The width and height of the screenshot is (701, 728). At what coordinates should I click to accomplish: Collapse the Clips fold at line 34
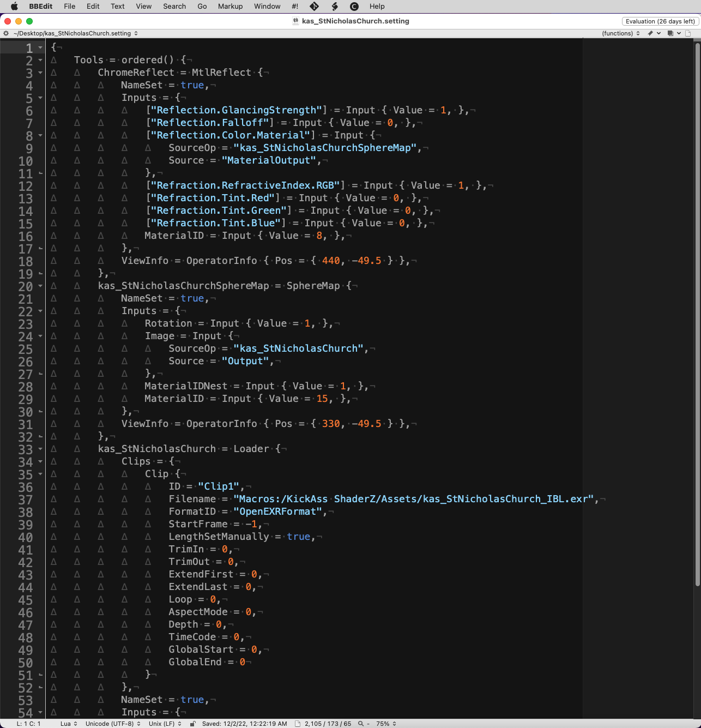point(40,462)
